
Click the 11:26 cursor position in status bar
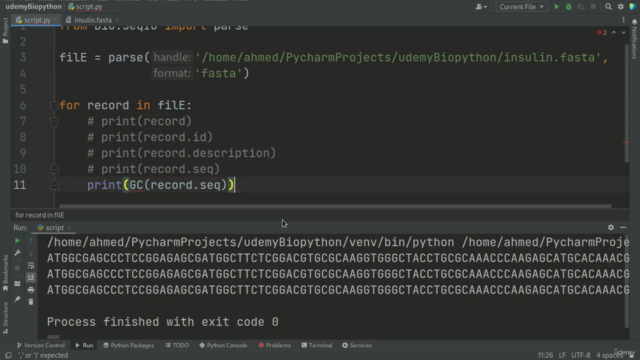[x=545, y=355]
